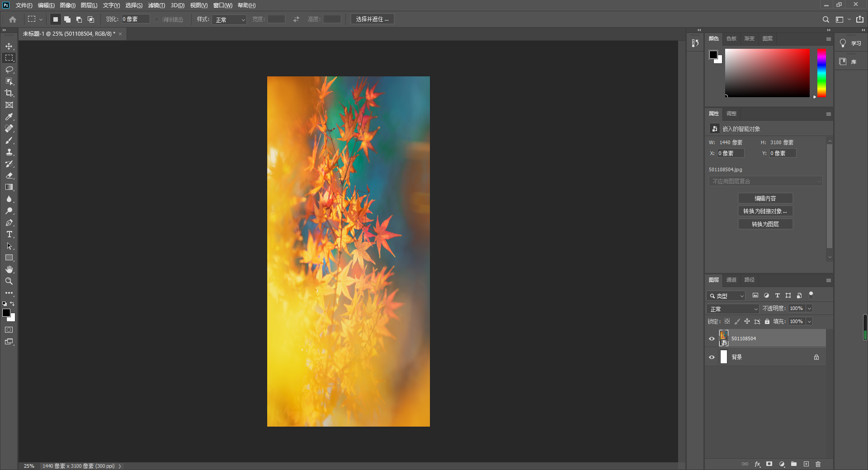Open the 样式 style dropdown

(229, 19)
